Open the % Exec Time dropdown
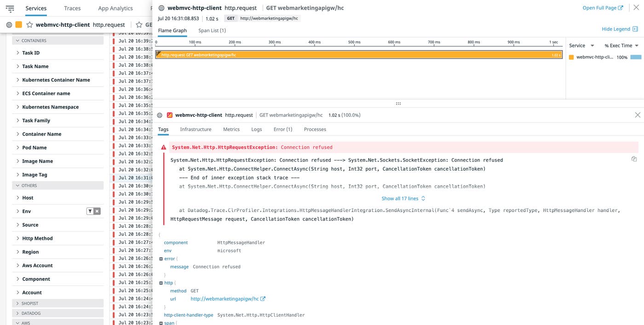The height and width of the screenshot is (325, 644). [x=637, y=46]
